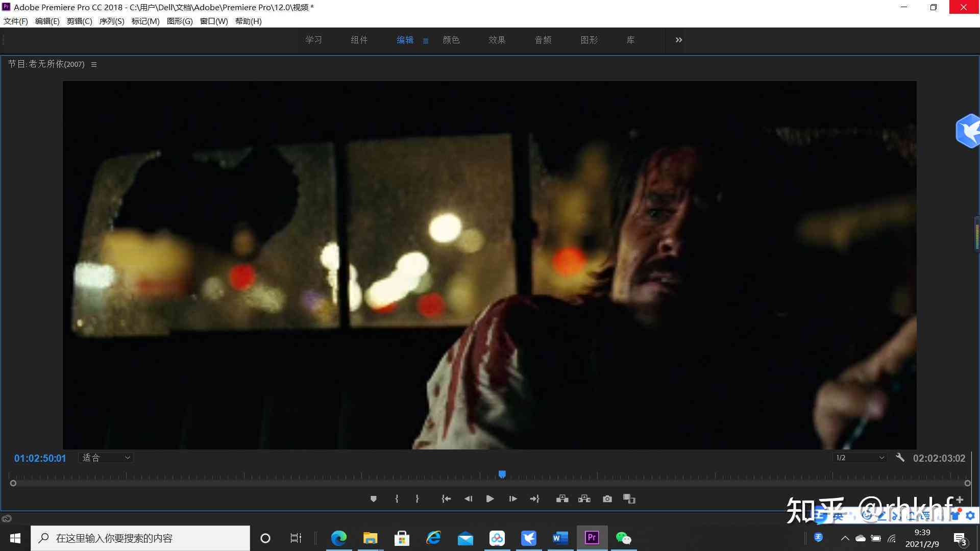980x551 pixels.
Task: Open the notification center
Action: click(x=960, y=539)
